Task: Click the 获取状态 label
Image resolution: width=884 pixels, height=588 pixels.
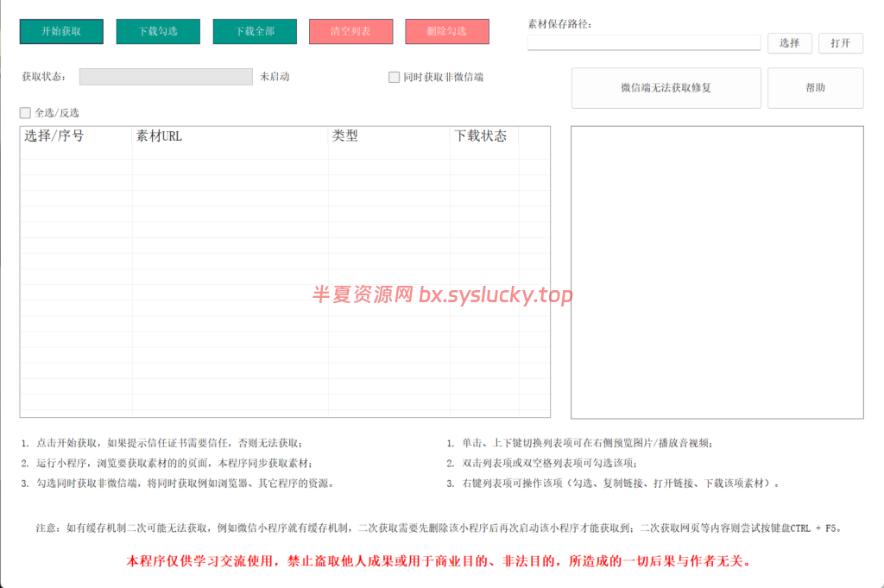Action: pos(43,77)
